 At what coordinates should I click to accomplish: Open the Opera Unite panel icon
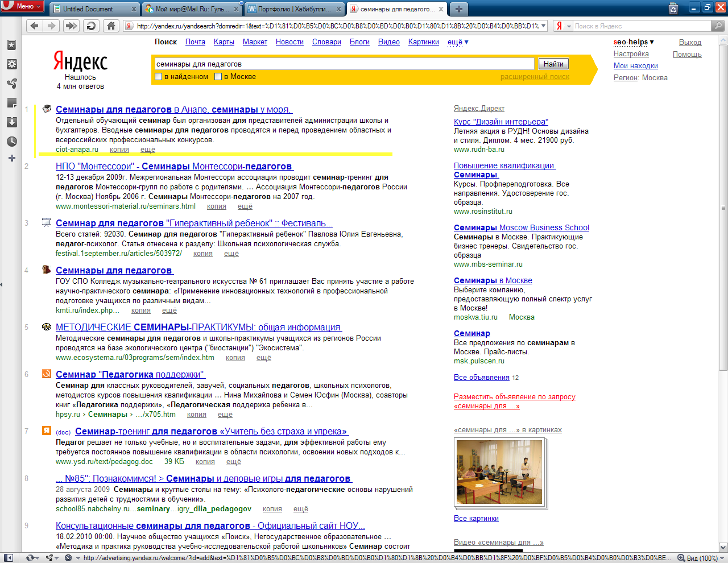tap(11, 84)
